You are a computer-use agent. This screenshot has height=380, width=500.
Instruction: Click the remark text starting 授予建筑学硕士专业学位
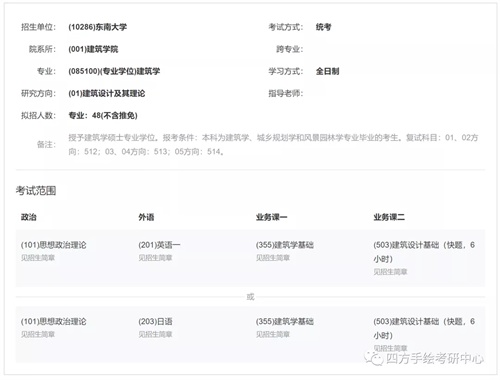(x=273, y=144)
